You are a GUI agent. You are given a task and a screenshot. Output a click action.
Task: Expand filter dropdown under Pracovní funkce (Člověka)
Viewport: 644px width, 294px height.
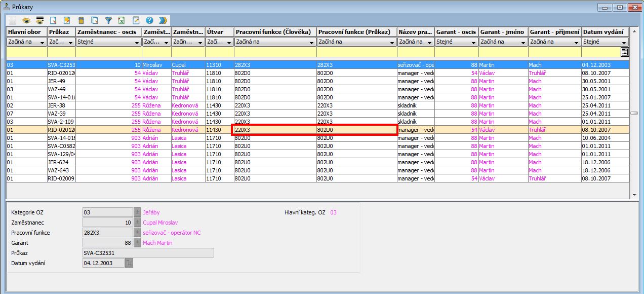(312, 42)
